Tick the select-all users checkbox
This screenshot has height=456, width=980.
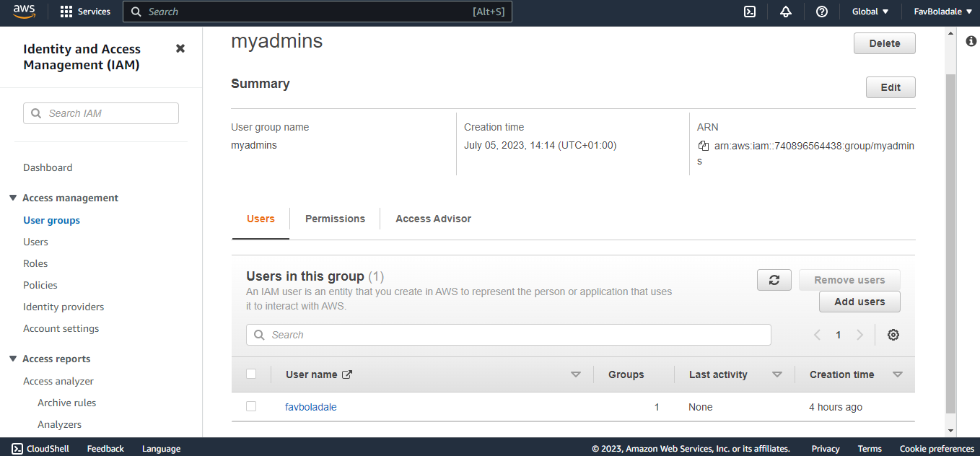click(x=251, y=374)
